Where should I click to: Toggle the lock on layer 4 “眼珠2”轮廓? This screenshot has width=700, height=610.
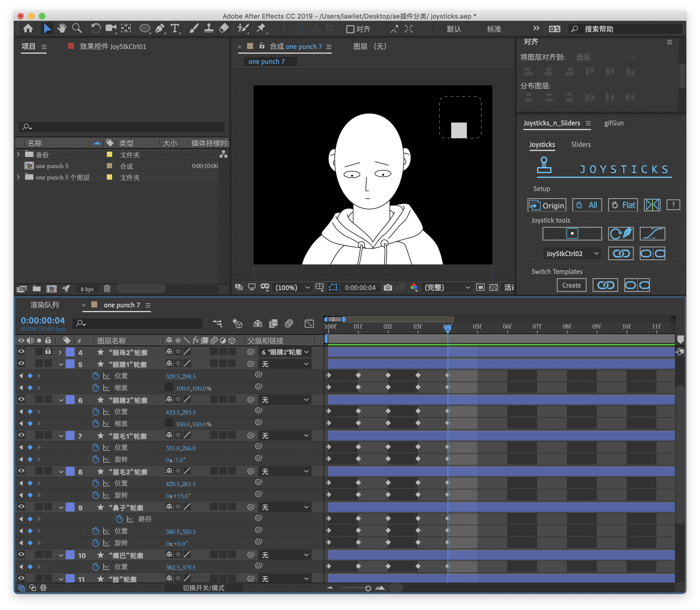48,351
